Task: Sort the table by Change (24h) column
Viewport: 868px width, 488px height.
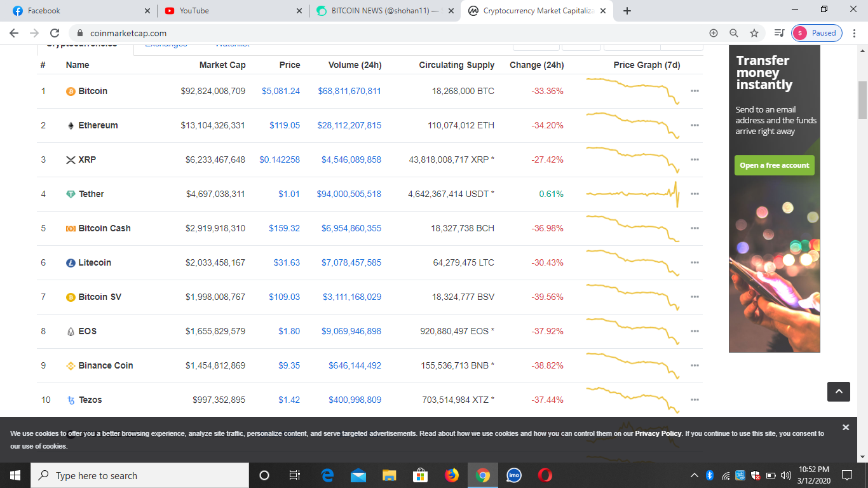Action: (x=536, y=65)
